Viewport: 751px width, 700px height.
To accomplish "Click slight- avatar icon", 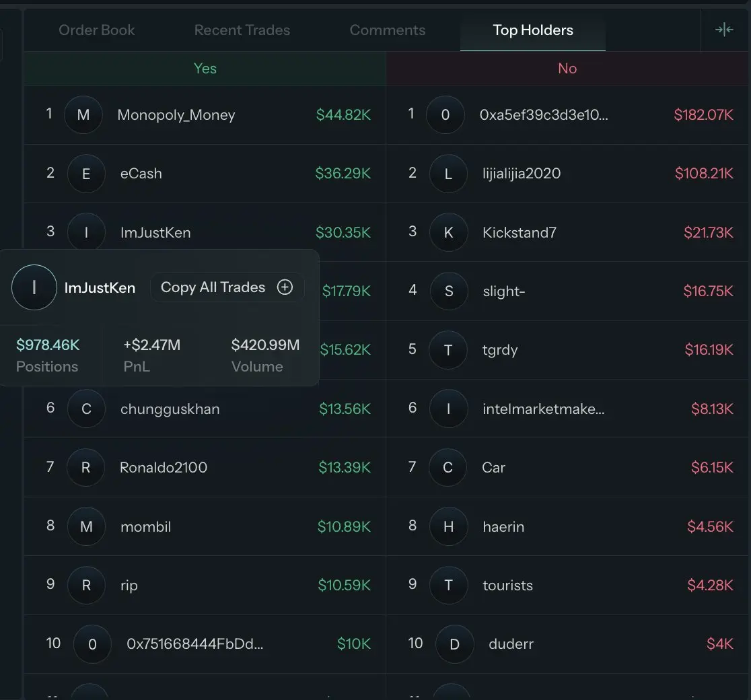I will click(449, 291).
